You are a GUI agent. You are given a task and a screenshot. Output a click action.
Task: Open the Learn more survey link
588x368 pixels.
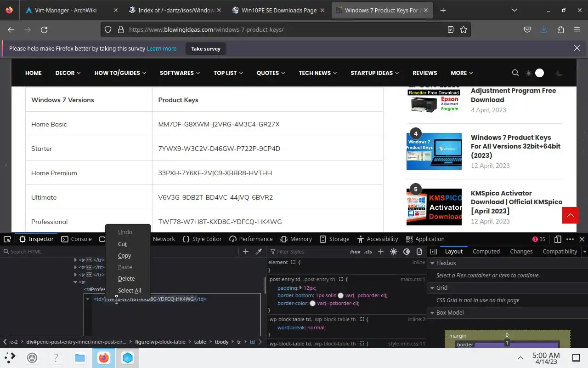pyautogui.click(x=161, y=49)
